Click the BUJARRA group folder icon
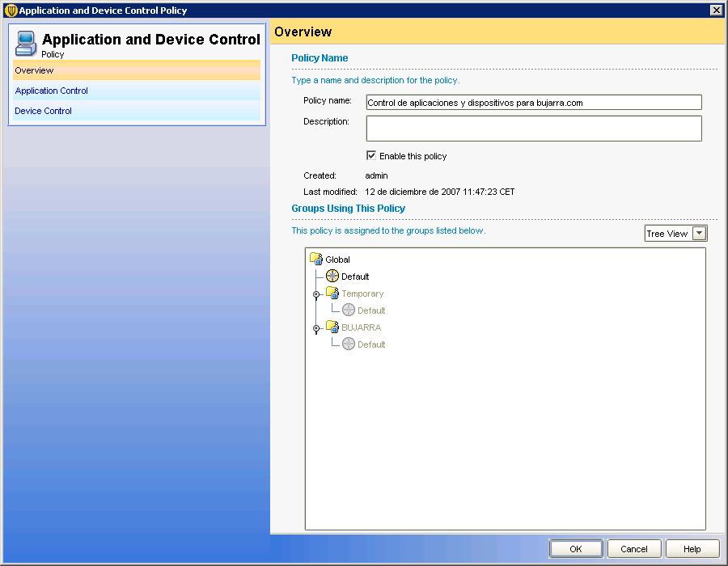 click(x=332, y=327)
